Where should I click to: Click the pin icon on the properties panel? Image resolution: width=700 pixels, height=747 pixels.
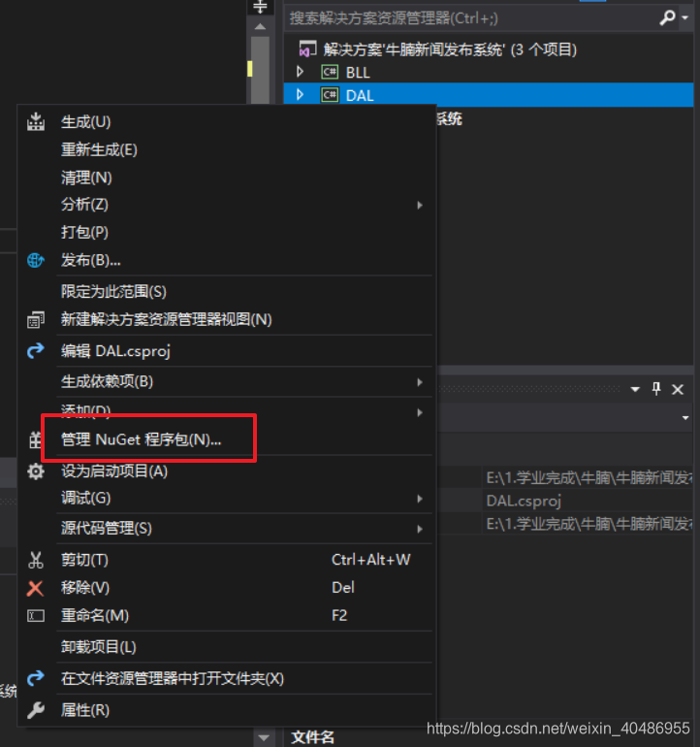coord(656,389)
